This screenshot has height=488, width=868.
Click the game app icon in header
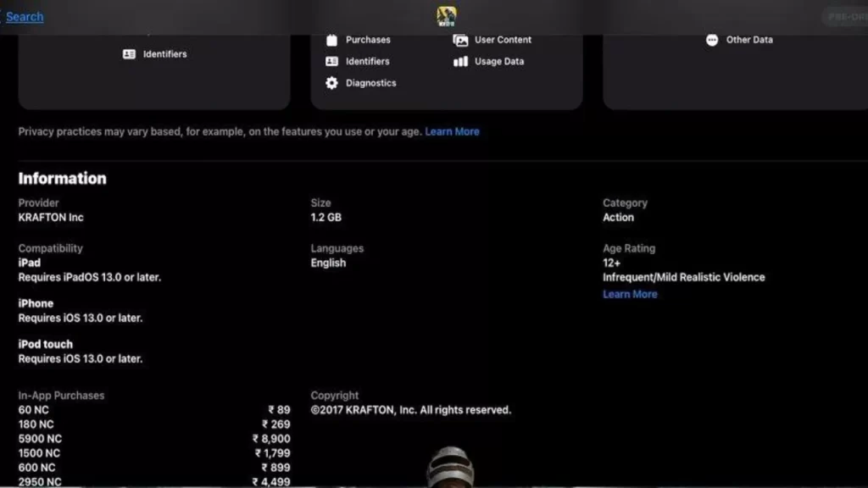pyautogui.click(x=446, y=16)
